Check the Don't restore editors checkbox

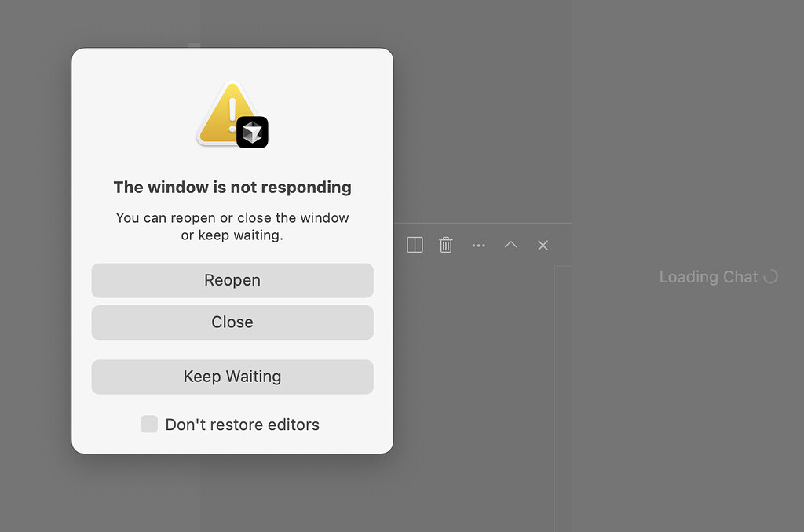pyautogui.click(x=148, y=424)
